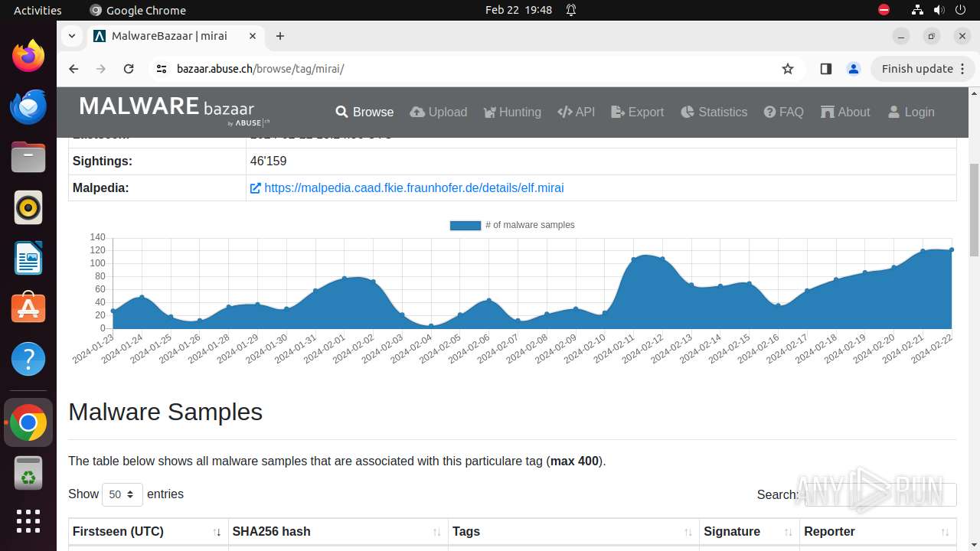Show applications grid in dock

[28, 521]
